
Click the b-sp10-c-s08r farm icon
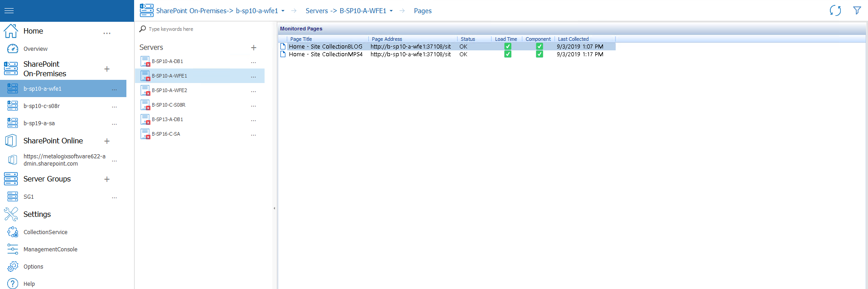(13, 106)
